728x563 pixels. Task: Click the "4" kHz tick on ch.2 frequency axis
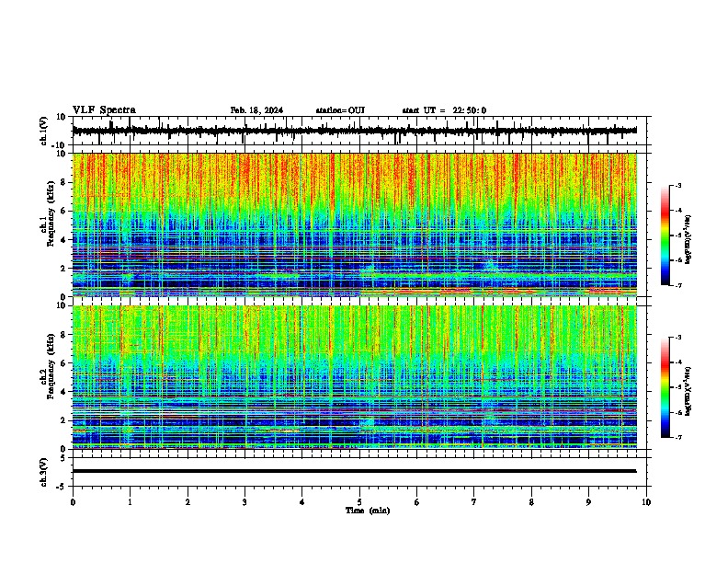click(63, 392)
